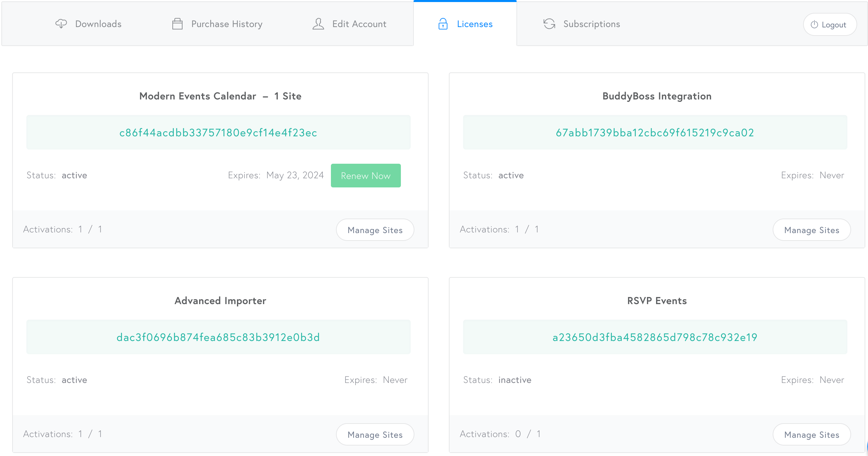This screenshot has height=456, width=868.
Task: Manage Sites for BuddyBoss Integration license
Action: coord(811,230)
